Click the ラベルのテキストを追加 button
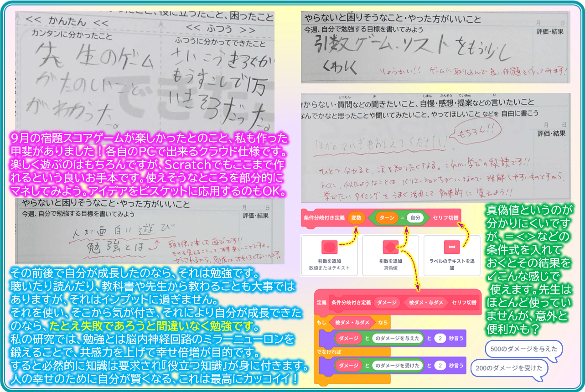This screenshot has height=392, width=585. point(452,255)
